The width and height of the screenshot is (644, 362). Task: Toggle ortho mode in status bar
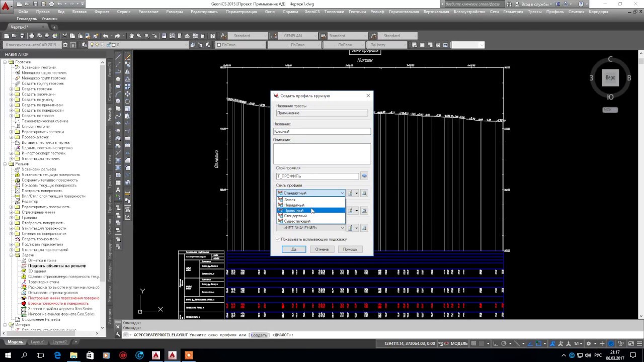pyautogui.click(x=497, y=343)
